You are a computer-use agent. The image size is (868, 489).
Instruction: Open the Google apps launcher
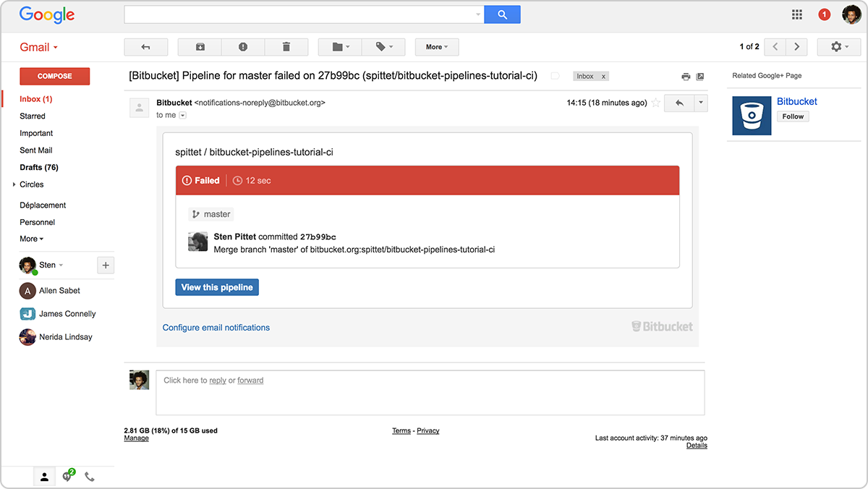796,14
